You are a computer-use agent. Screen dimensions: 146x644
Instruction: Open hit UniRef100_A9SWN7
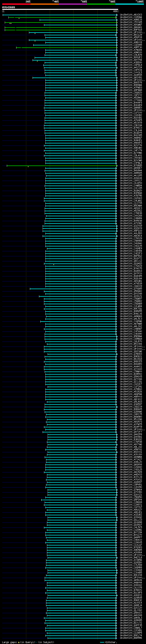(x=131, y=25)
